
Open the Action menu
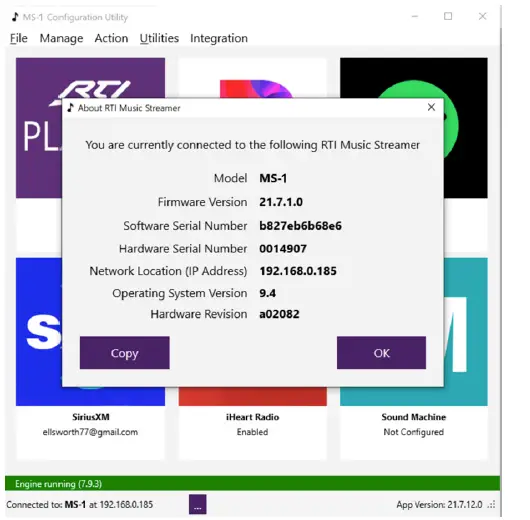coord(111,38)
